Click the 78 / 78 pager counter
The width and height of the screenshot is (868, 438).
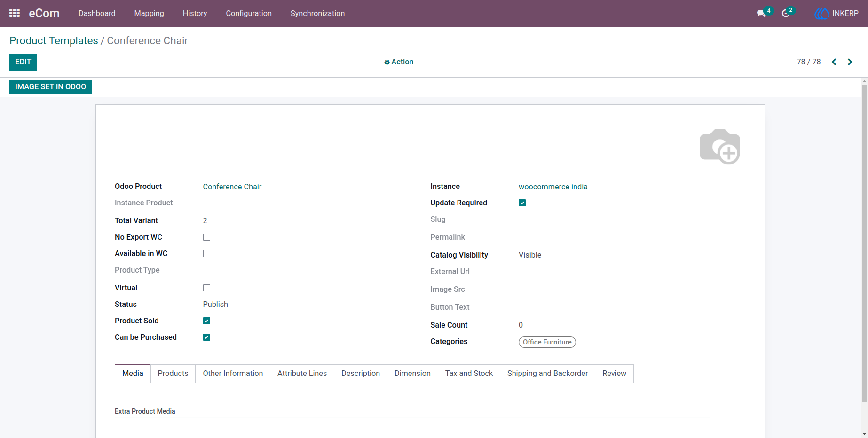click(808, 62)
